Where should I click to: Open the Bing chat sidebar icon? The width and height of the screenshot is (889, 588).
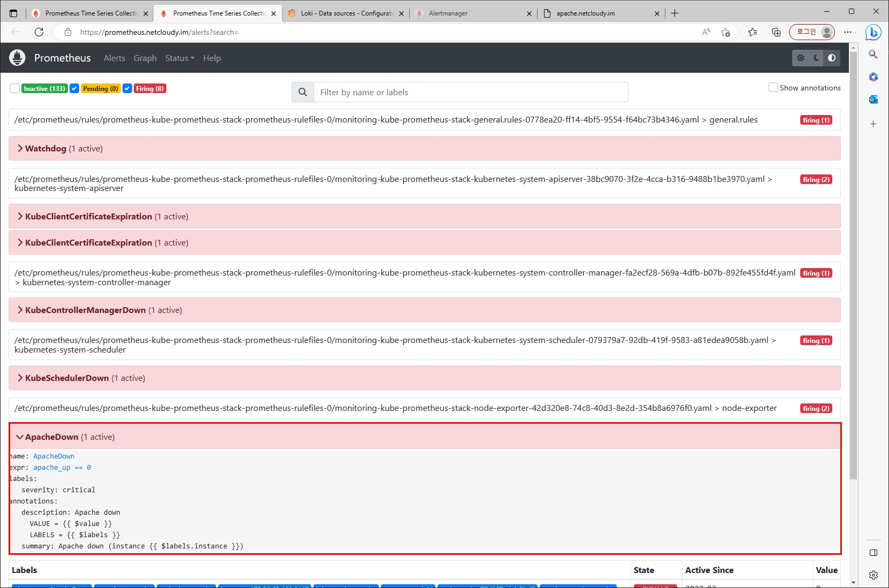pyautogui.click(x=873, y=32)
